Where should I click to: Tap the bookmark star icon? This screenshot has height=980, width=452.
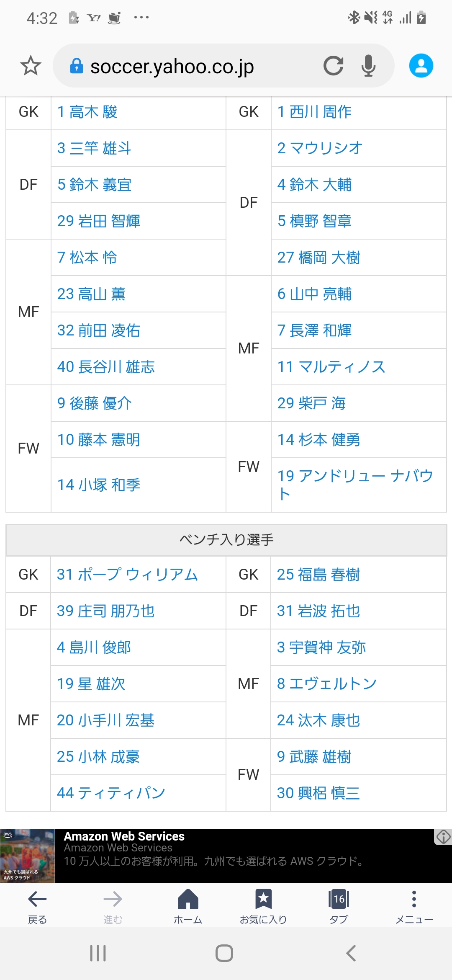[x=31, y=66]
